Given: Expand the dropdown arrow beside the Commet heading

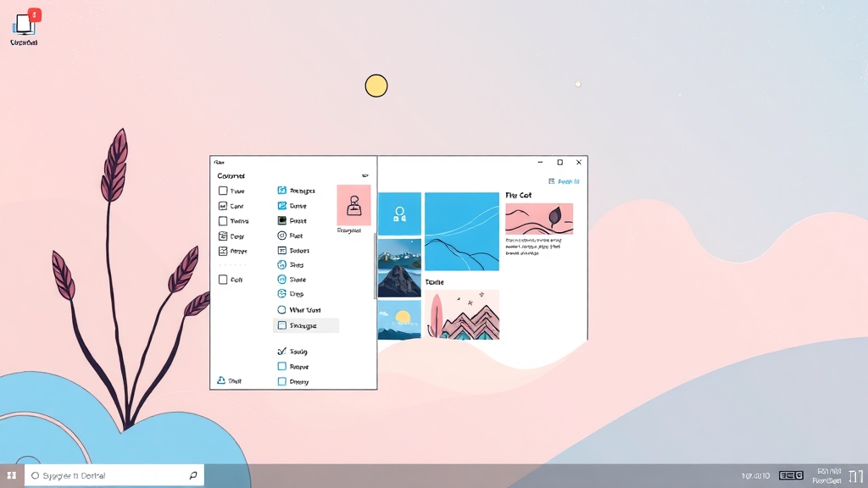Looking at the screenshot, I should 364,176.
